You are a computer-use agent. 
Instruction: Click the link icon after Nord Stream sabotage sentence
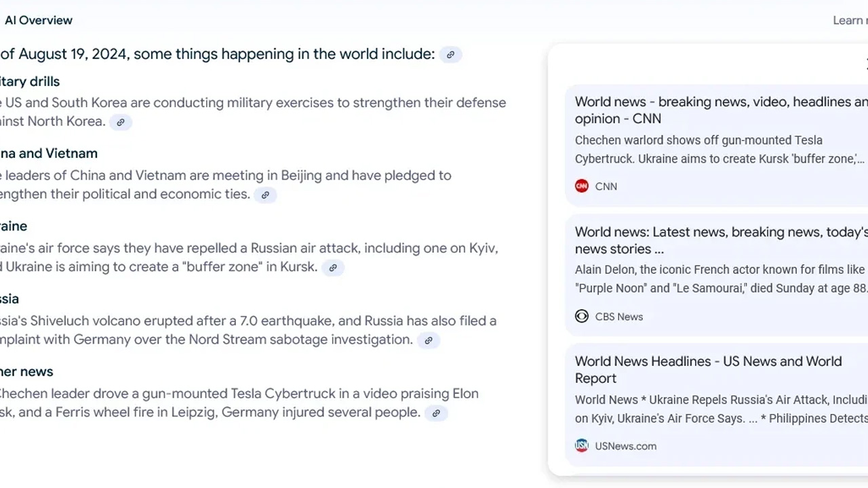click(x=429, y=340)
